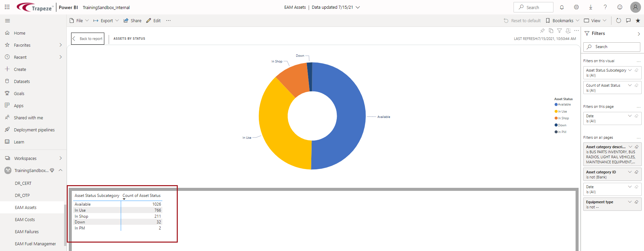Refresh the report visuals

(619, 20)
